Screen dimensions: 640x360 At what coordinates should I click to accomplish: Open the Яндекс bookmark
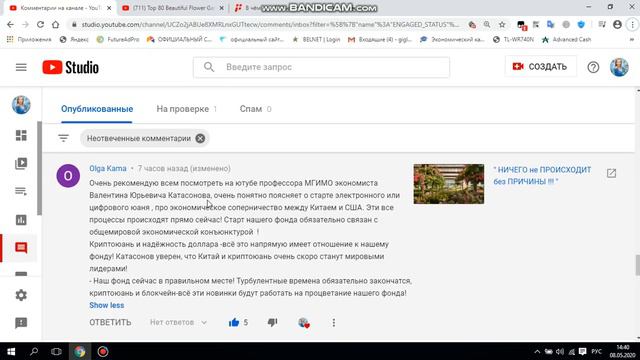pos(74,40)
